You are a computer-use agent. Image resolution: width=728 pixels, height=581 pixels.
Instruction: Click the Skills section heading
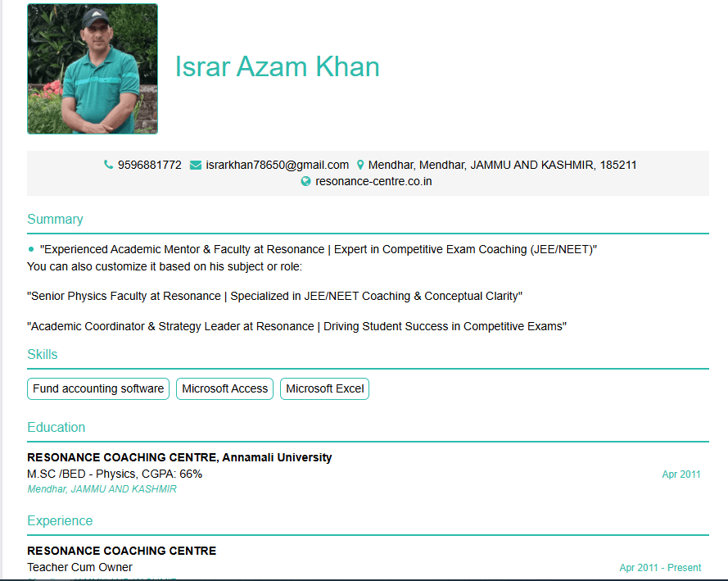(x=43, y=354)
